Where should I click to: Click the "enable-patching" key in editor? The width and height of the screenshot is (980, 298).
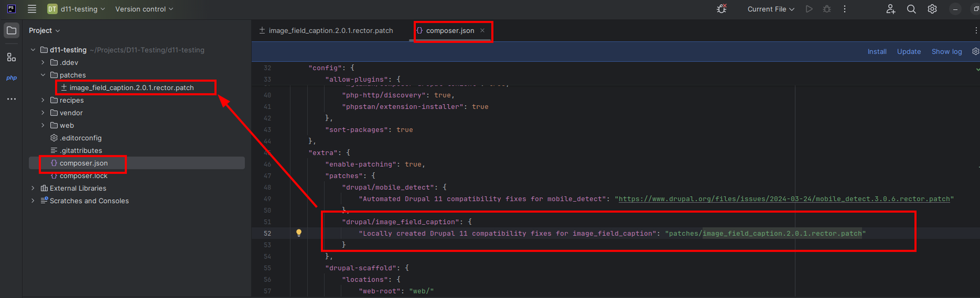pos(363,164)
